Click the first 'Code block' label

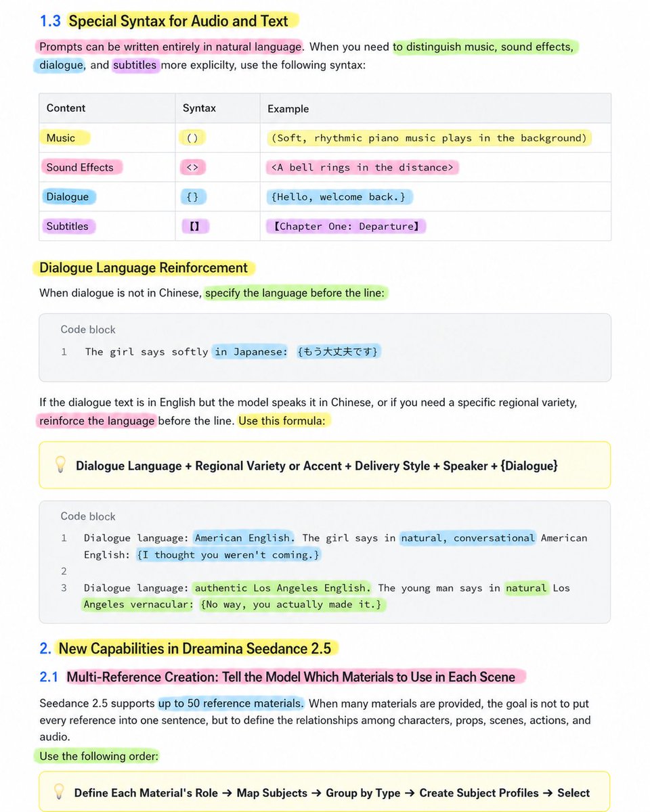(88, 330)
